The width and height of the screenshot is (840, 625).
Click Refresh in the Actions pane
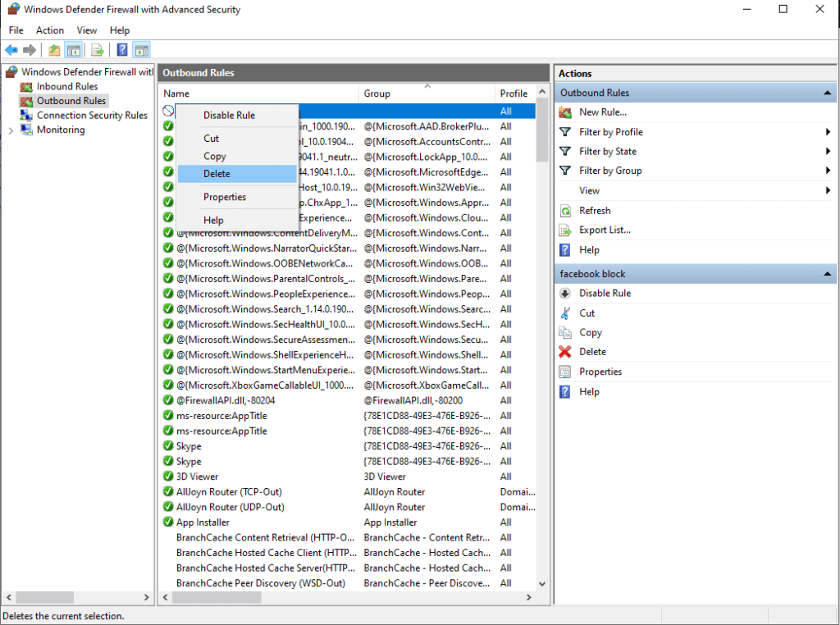tap(595, 211)
